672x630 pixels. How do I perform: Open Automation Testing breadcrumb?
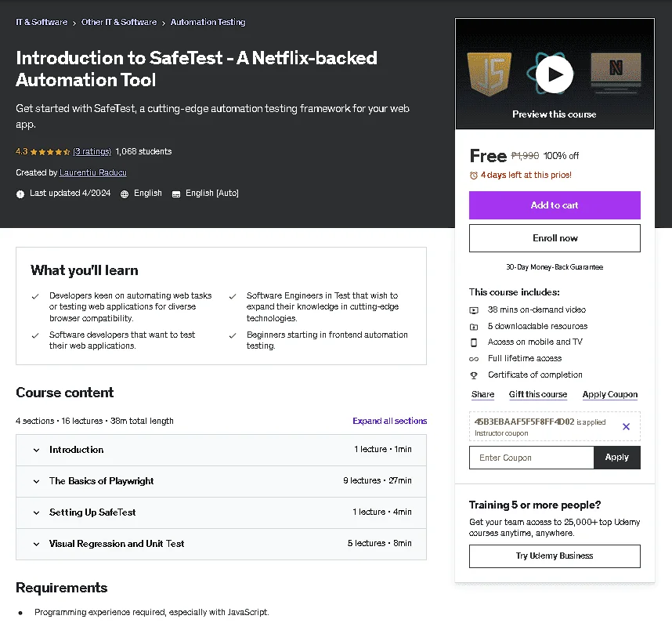pyautogui.click(x=208, y=22)
